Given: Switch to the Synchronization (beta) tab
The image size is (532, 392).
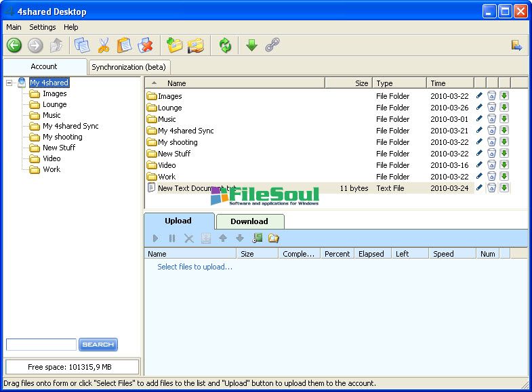Looking at the screenshot, I should pyautogui.click(x=129, y=67).
